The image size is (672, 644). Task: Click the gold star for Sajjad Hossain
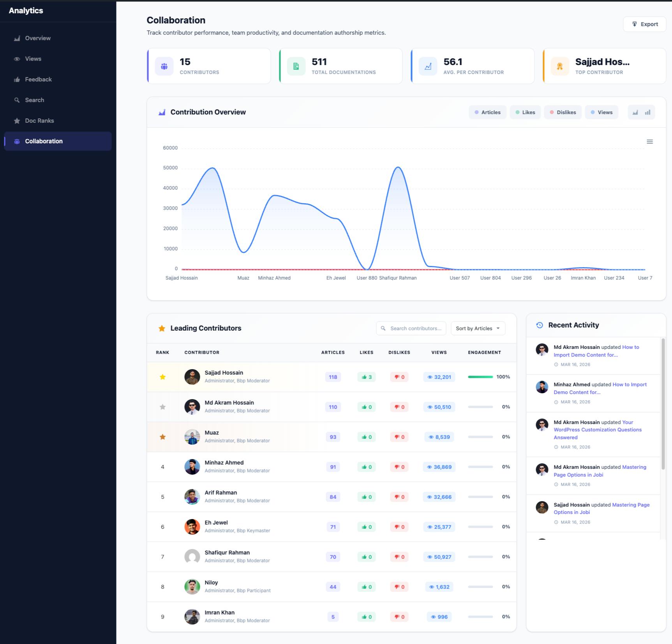pyautogui.click(x=162, y=377)
